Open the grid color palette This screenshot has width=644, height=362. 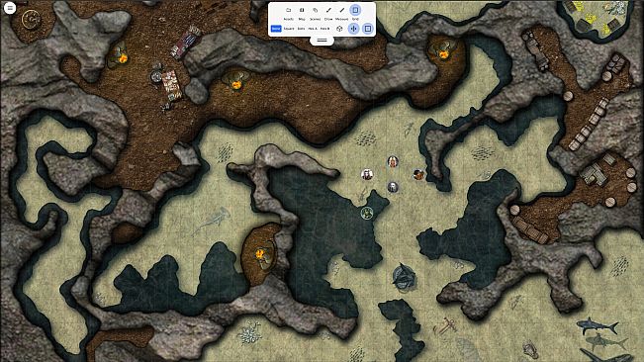click(x=339, y=29)
